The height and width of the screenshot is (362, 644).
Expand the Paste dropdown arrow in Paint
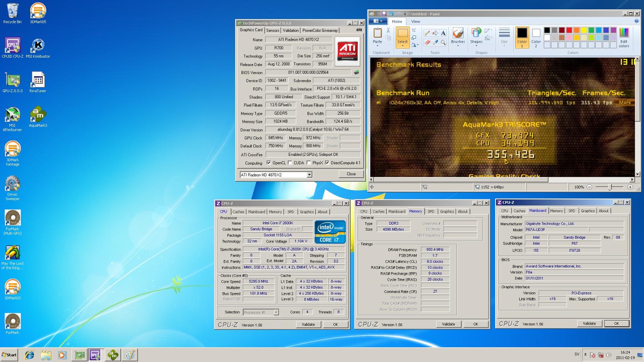(378, 46)
